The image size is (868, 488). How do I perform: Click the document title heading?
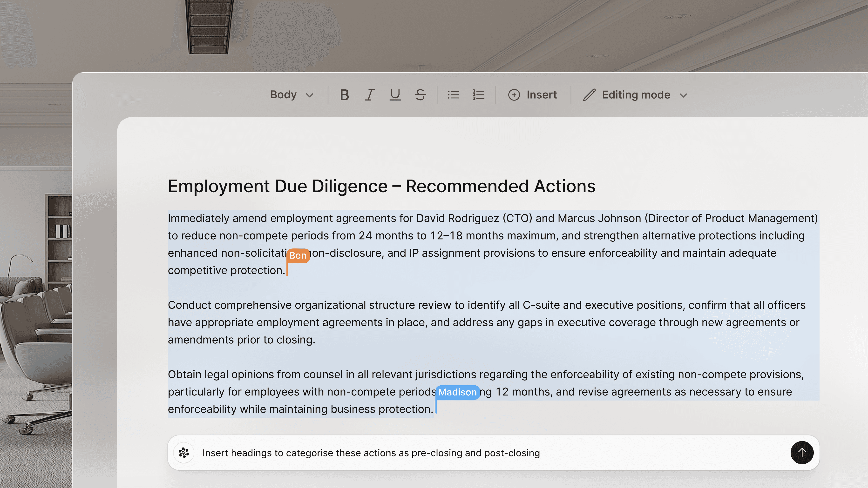(x=381, y=186)
